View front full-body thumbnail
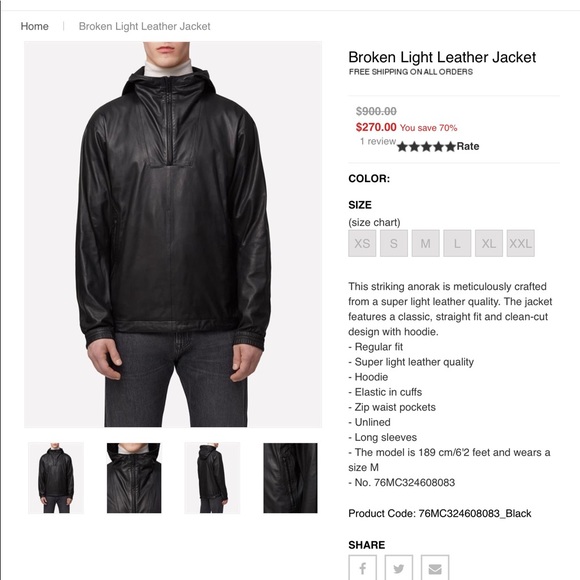The width and height of the screenshot is (580, 580). pyautogui.click(x=56, y=478)
